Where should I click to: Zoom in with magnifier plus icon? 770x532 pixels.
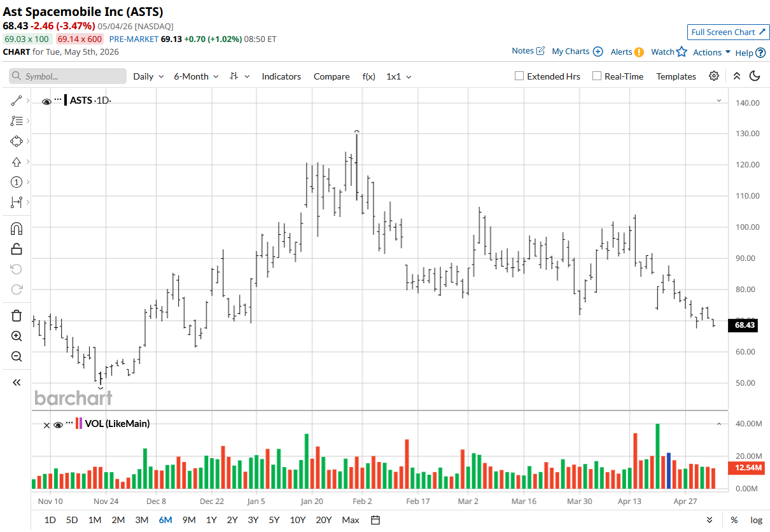17,336
